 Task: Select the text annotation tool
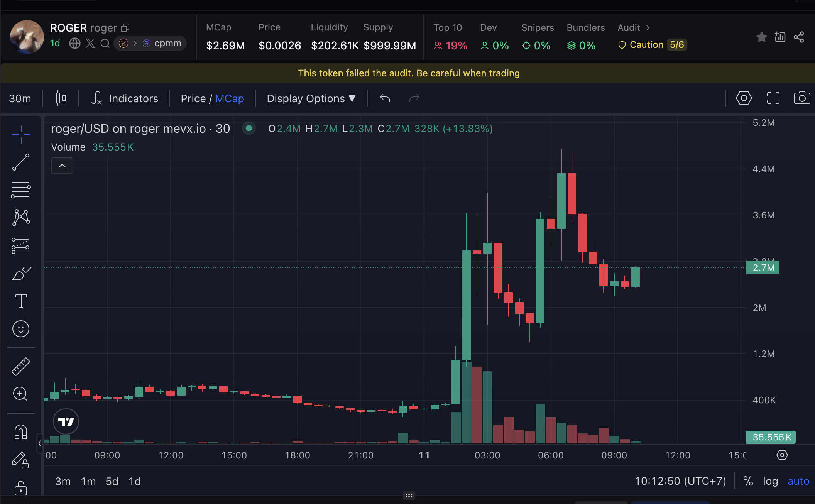[x=21, y=301]
